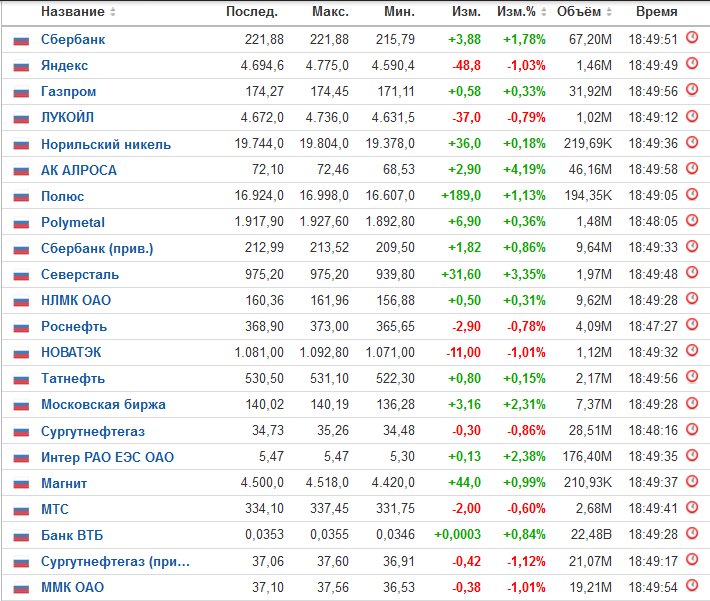Open the Интер РАО ЕЭС ОАО link
The image size is (710, 601).
tap(107, 457)
